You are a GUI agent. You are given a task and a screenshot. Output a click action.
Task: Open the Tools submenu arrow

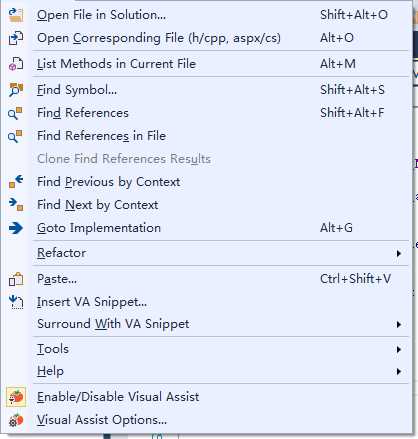(x=398, y=349)
